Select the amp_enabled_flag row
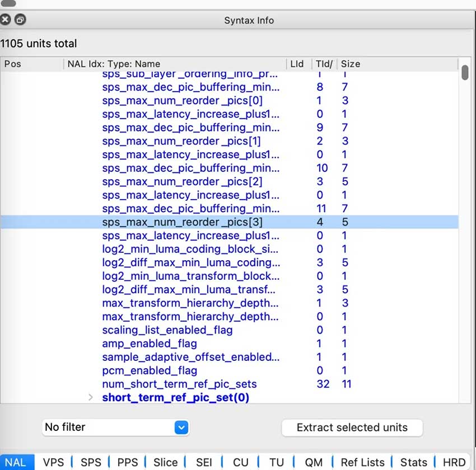Viewport: 476px width, 470px height. [x=150, y=344]
